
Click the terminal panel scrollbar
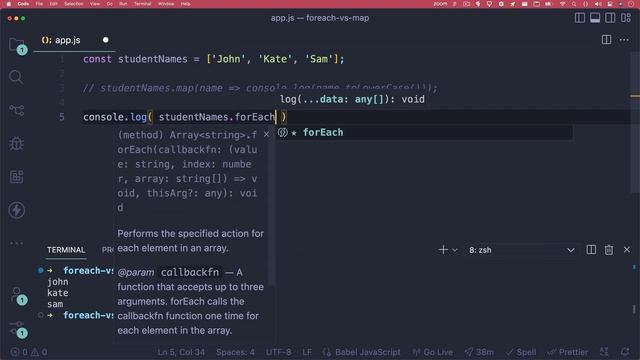(x=634, y=309)
